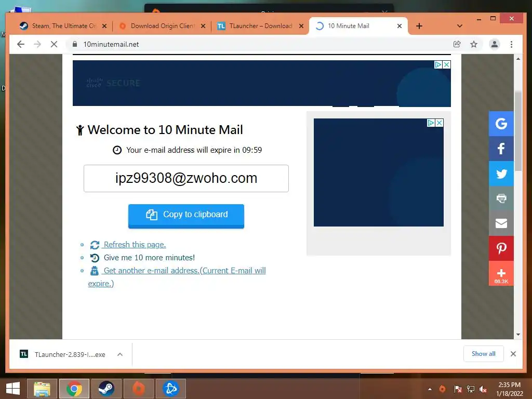
Task: Share on Pinterest sidebar button
Action: tap(501, 248)
